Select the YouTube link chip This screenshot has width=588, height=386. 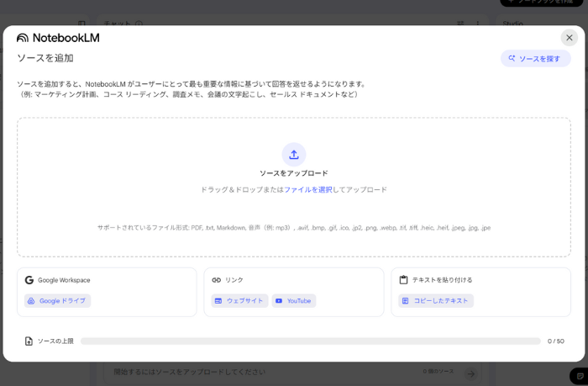[x=294, y=301]
